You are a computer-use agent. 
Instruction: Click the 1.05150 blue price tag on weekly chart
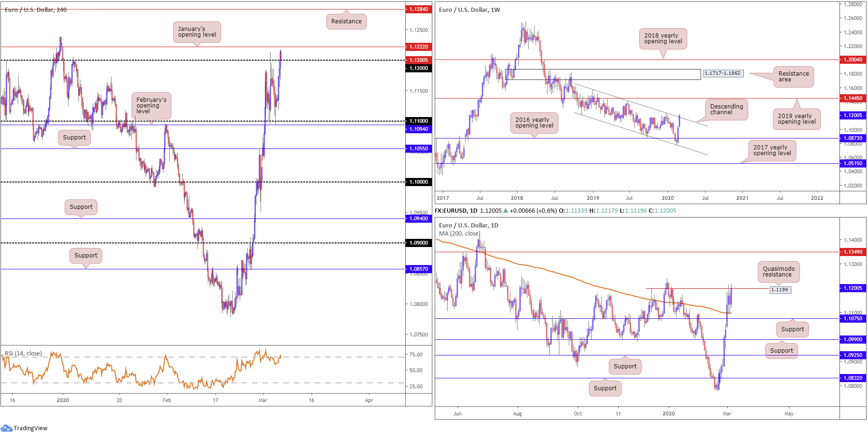852,163
